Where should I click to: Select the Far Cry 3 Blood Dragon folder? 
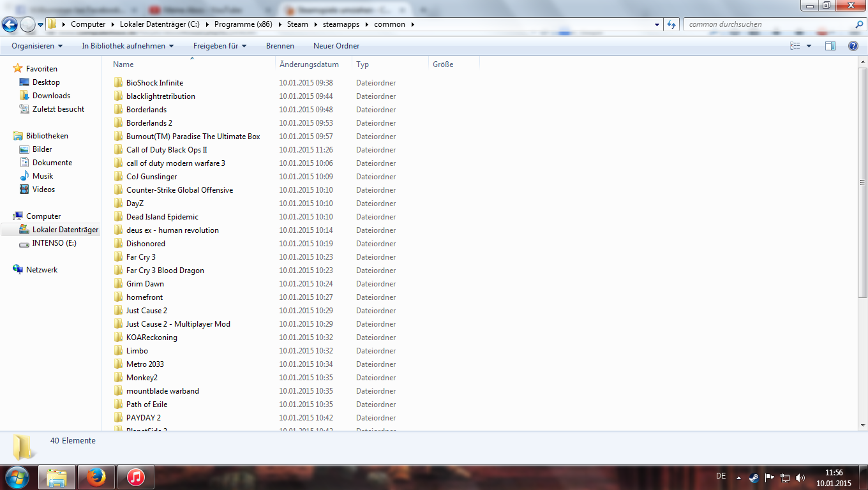click(165, 271)
